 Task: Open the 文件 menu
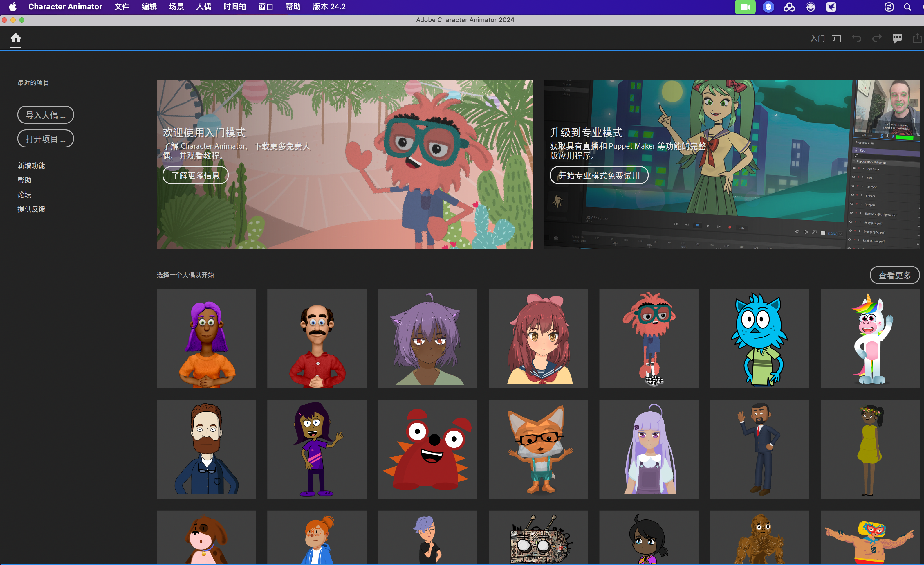pyautogui.click(x=122, y=7)
